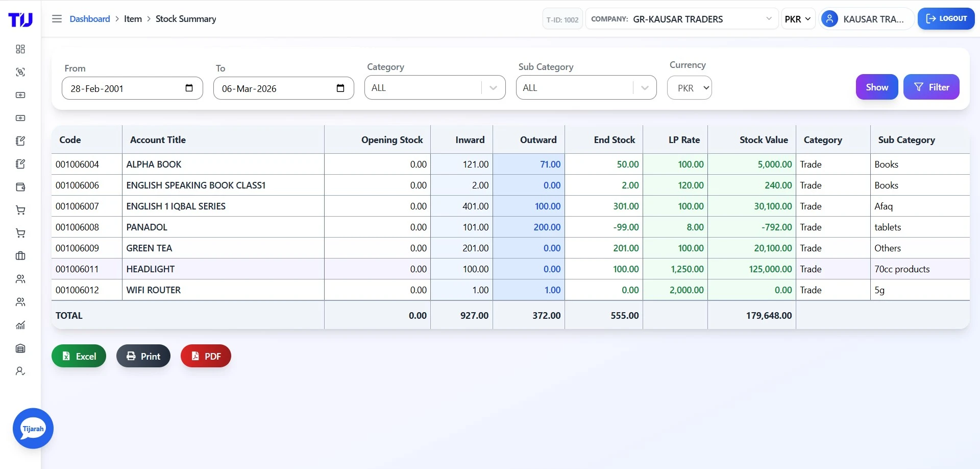
Task: Navigate to Dashboard via the breadcrumb
Action: click(x=90, y=18)
